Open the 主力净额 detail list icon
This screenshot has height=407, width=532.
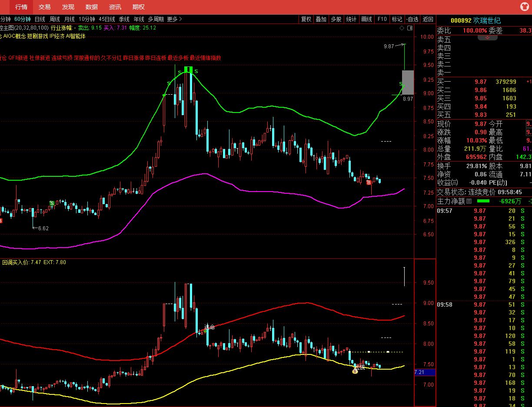tap(469, 202)
